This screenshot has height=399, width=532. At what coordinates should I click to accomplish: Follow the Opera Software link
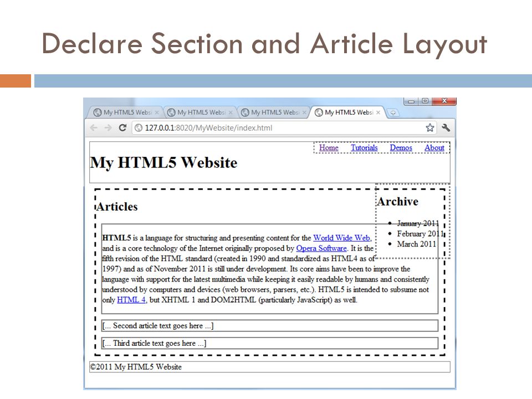click(x=321, y=248)
